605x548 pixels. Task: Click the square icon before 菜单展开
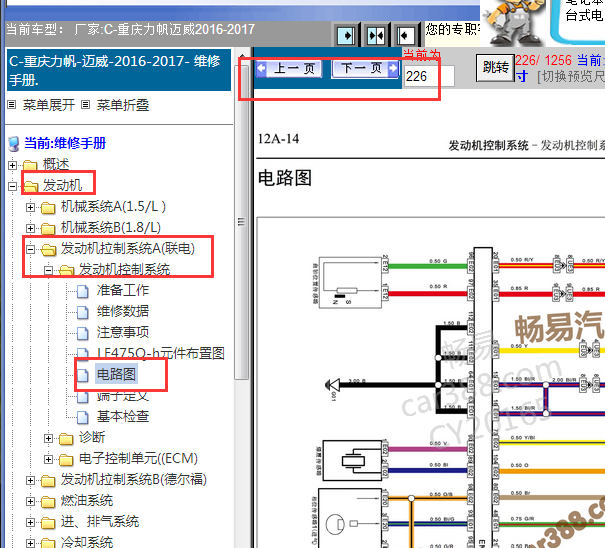[12, 105]
